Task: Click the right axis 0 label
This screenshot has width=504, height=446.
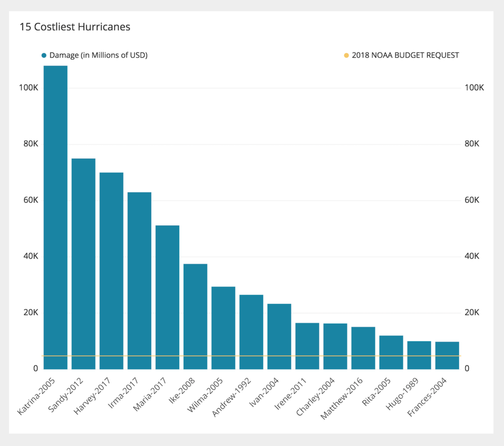Action: (x=467, y=369)
